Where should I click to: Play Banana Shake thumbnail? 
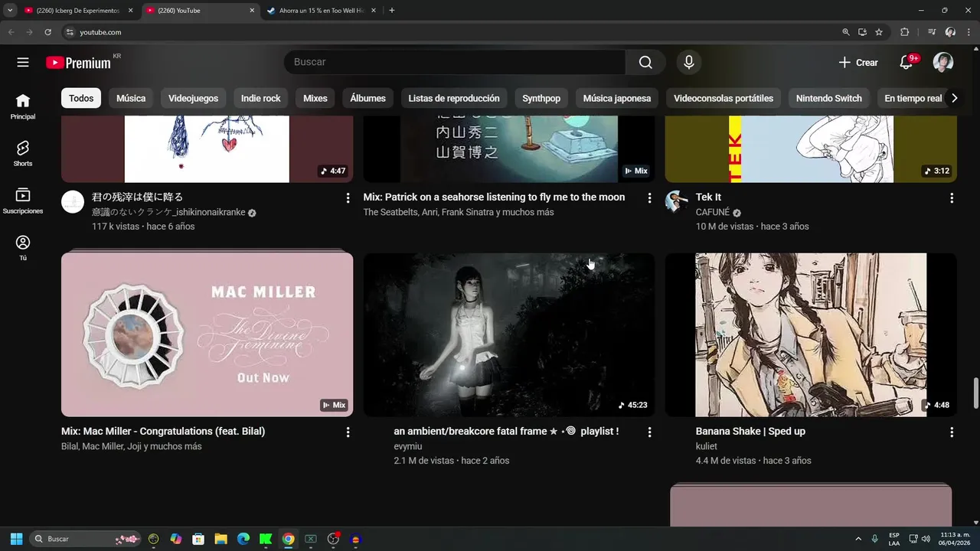(x=811, y=334)
